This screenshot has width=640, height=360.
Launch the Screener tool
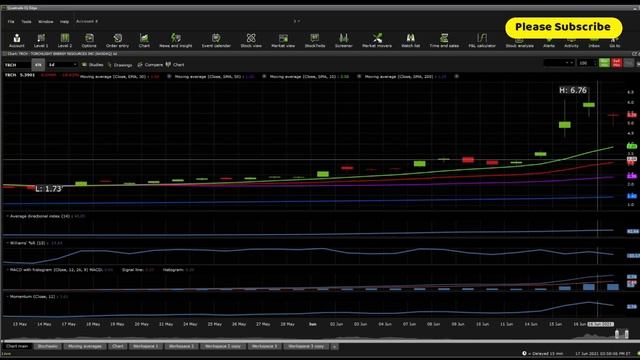coord(343,40)
